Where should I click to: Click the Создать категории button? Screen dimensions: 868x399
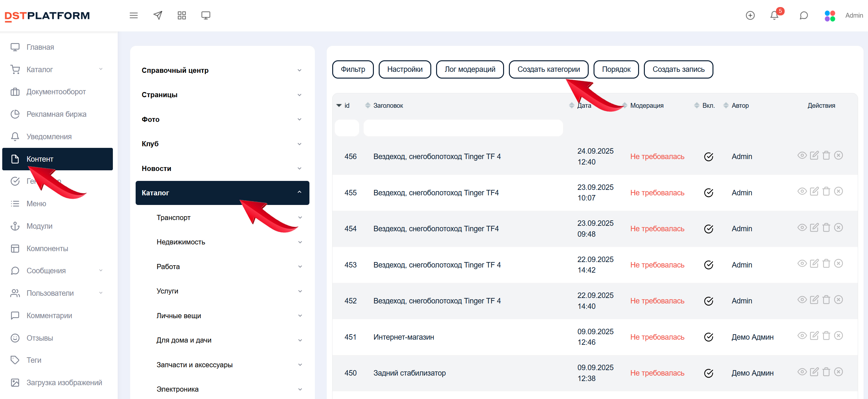548,69
